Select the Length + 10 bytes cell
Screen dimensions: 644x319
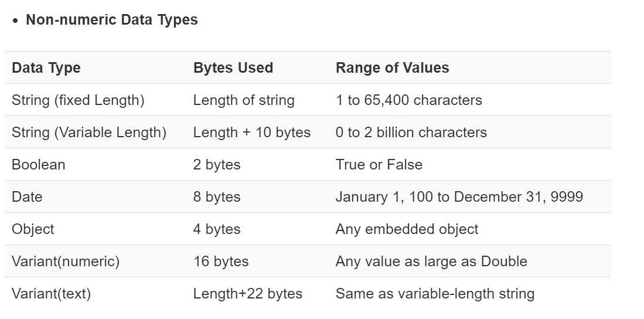(252, 133)
